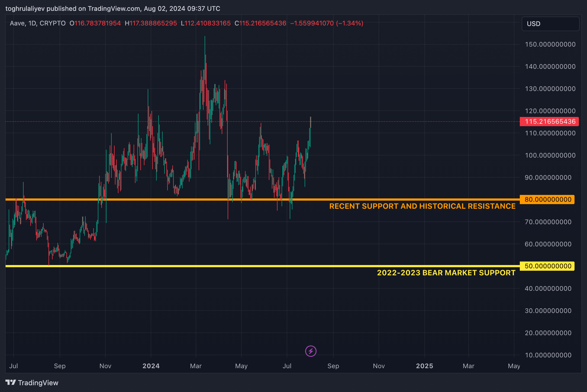This screenshot has height=392, width=587.
Task: Select the yellow 50.000000000 price label
Action: coord(547,266)
